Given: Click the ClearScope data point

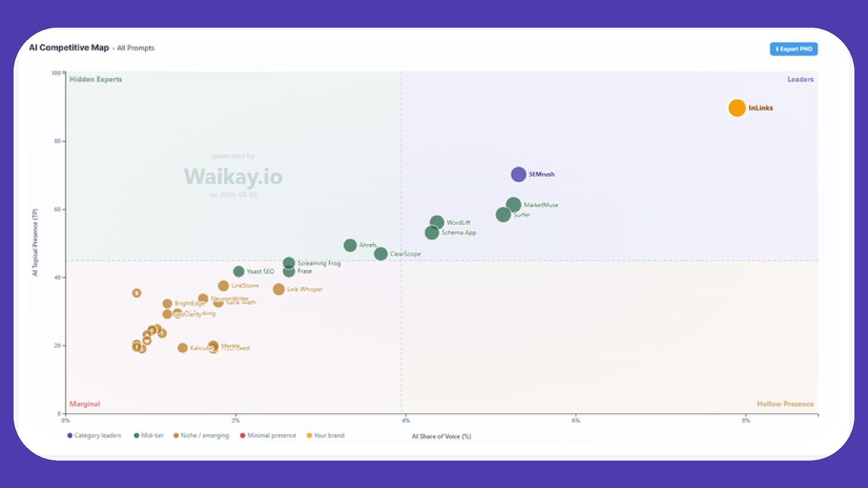Looking at the screenshot, I should coord(381,254).
